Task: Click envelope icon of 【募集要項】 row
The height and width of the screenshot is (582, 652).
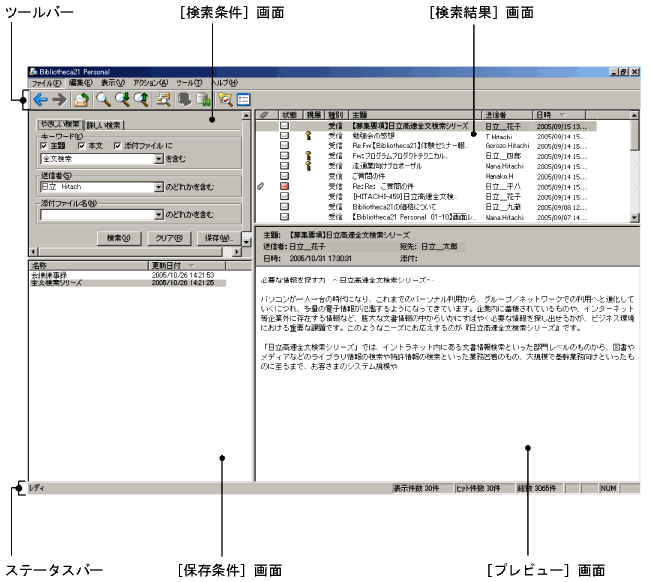Action: point(284,126)
